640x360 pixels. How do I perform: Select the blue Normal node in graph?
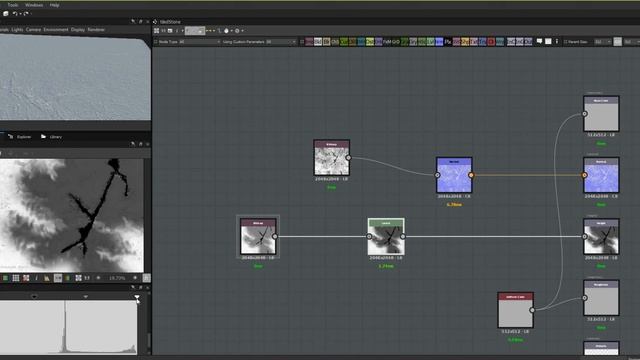click(454, 175)
